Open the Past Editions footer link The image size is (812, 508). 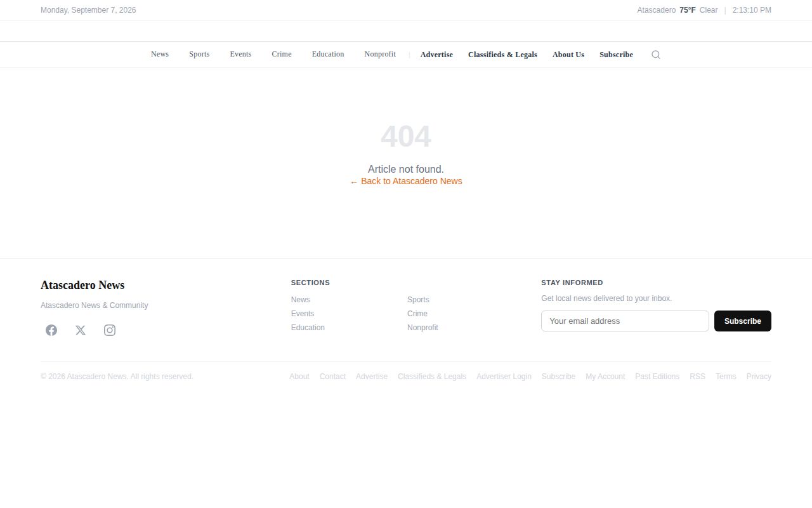pos(657,377)
